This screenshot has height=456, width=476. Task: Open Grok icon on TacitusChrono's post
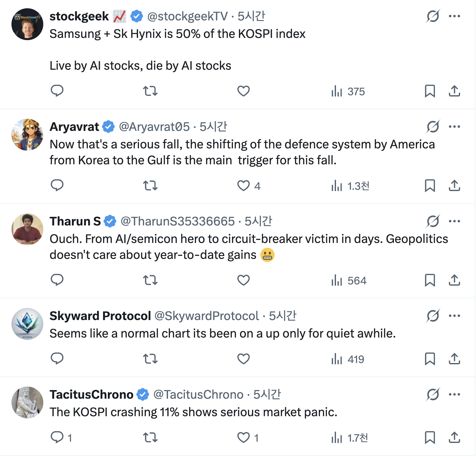(x=433, y=395)
